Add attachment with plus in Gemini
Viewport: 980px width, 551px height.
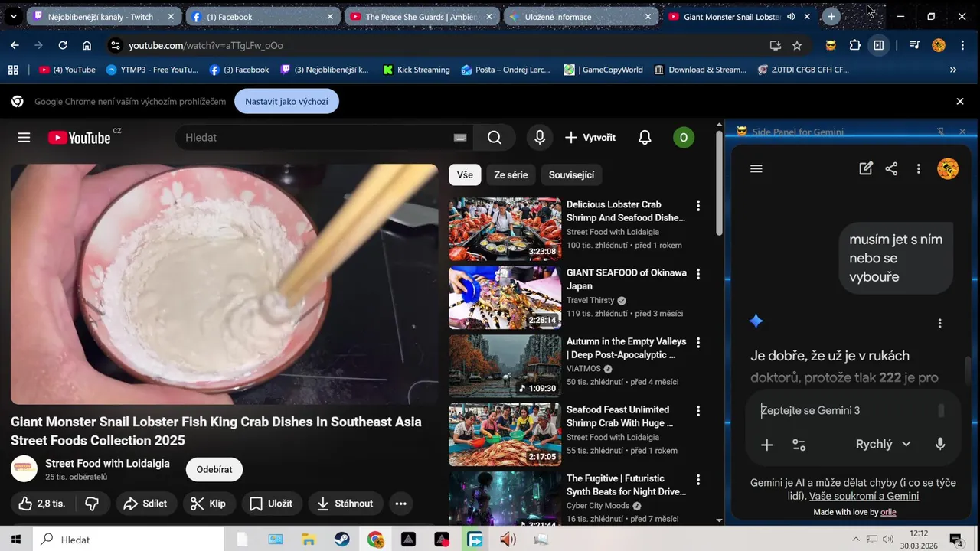coord(766,445)
